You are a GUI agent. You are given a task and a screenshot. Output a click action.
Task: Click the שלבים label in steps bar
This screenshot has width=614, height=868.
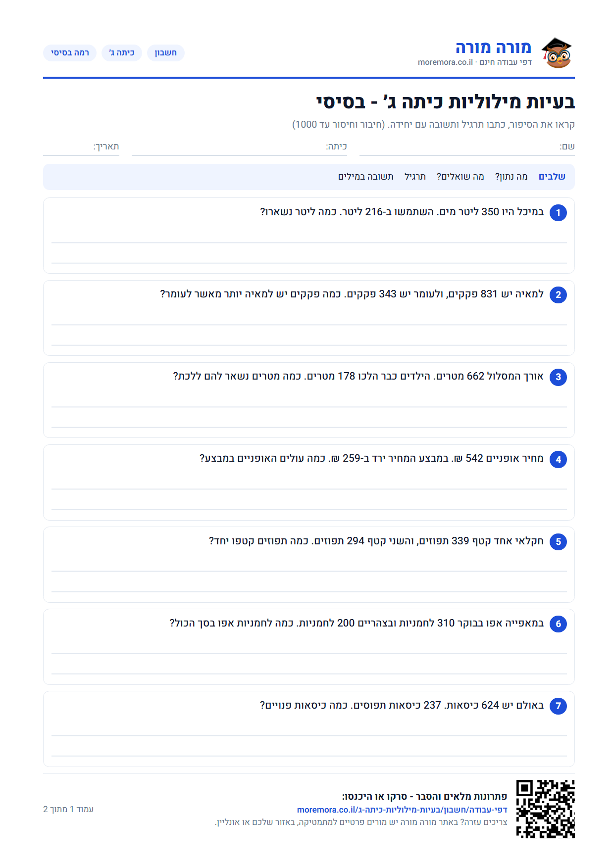tap(552, 177)
